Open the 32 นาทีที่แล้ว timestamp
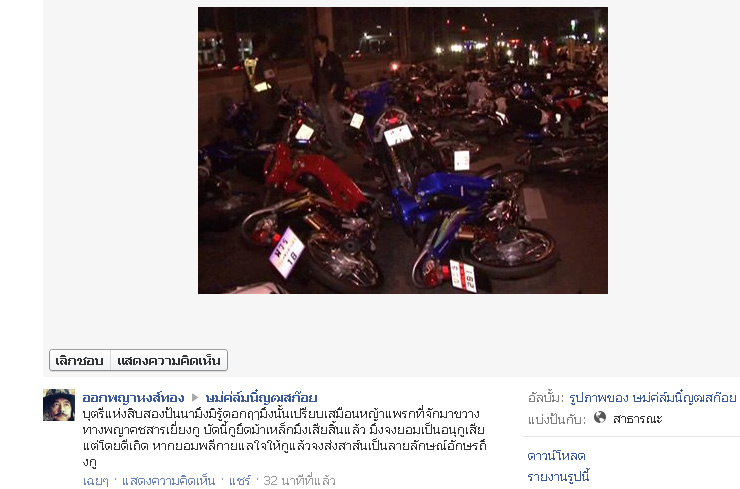 299,481
